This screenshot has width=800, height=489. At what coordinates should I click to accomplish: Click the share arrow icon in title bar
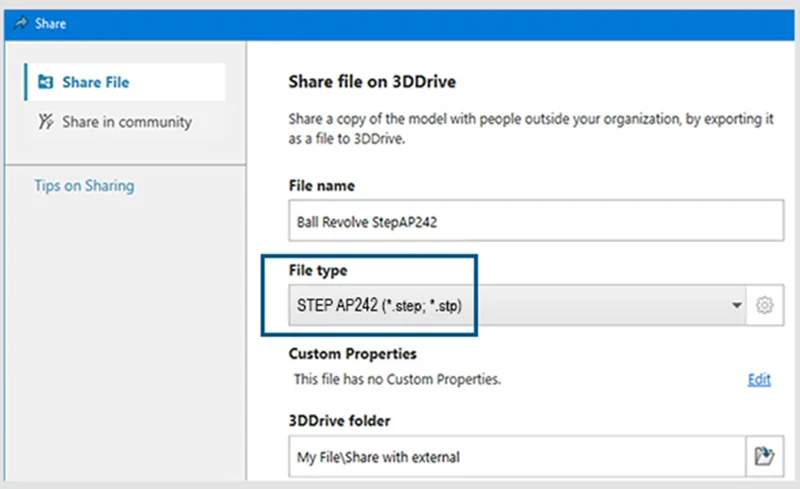coord(21,23)
